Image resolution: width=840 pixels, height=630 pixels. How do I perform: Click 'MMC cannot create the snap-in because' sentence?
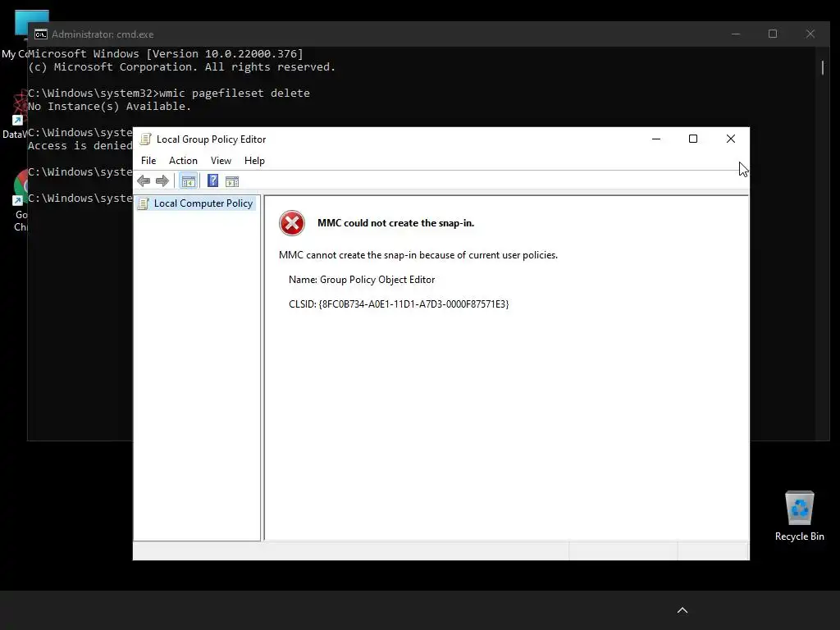[418, 255]
